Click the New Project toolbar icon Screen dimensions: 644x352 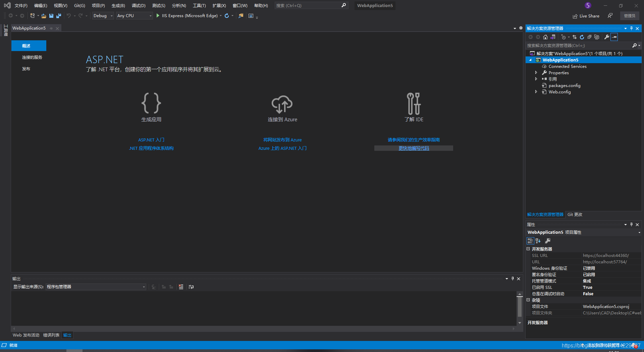(x=33, y=16)
